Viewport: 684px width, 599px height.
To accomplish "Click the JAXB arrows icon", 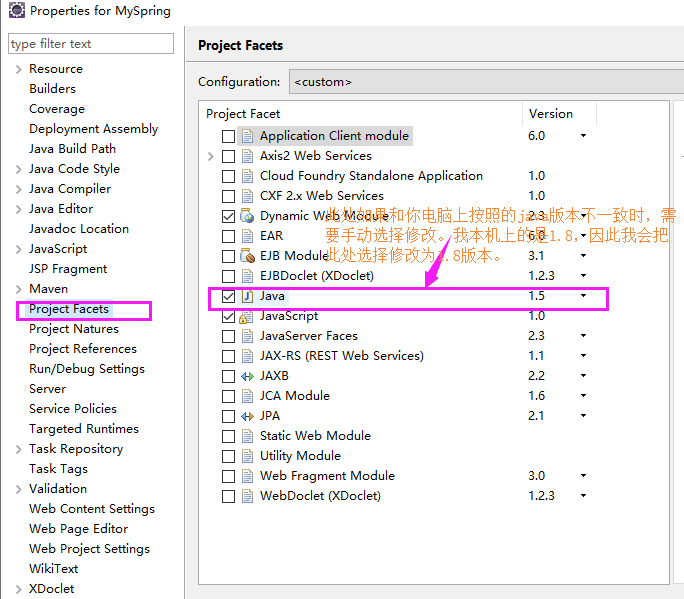I will [x=247, y=376].
